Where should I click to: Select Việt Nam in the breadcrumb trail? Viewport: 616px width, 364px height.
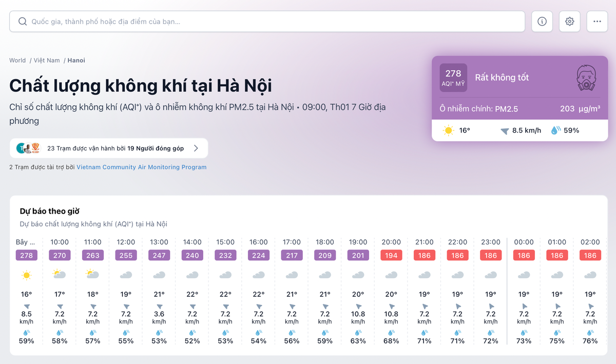(46, 60)
